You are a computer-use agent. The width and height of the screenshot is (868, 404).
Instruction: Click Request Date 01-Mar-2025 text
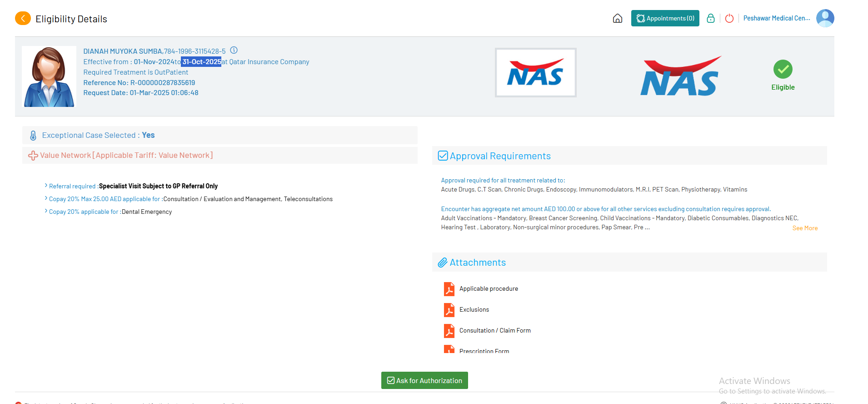coord(141,92)
